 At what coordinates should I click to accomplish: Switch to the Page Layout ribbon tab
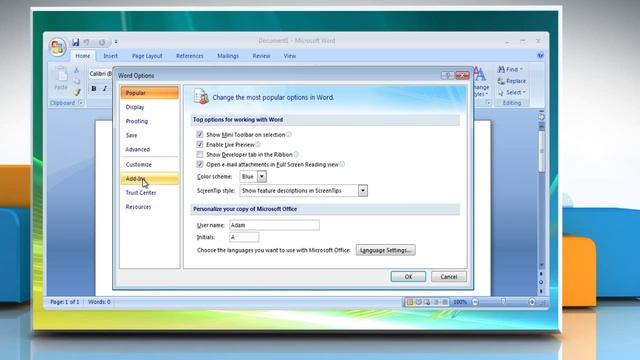147,56
